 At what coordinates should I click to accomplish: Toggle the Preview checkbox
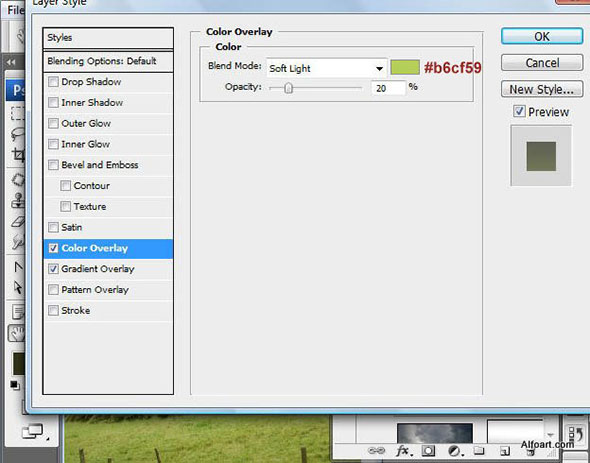[x=519, y=111]
